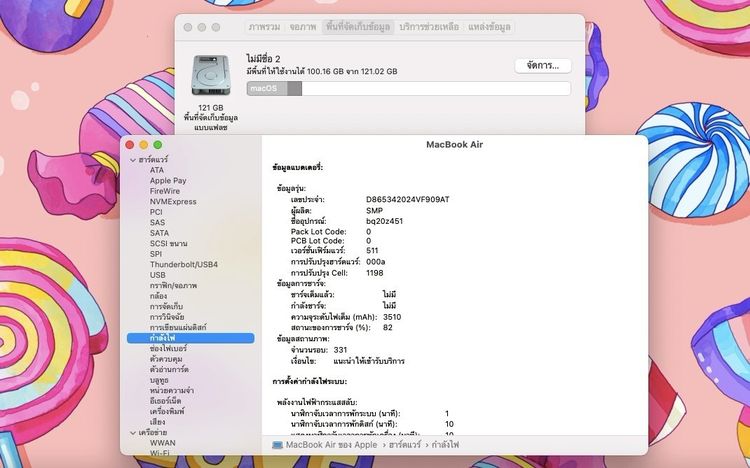Select SAS in the sidebar

click(x=157, y=223)
